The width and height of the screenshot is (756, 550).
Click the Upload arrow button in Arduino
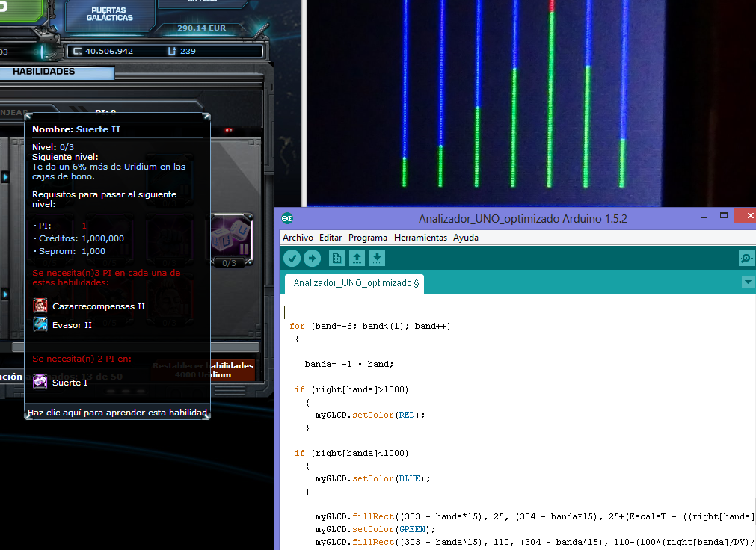click(312, 259)
